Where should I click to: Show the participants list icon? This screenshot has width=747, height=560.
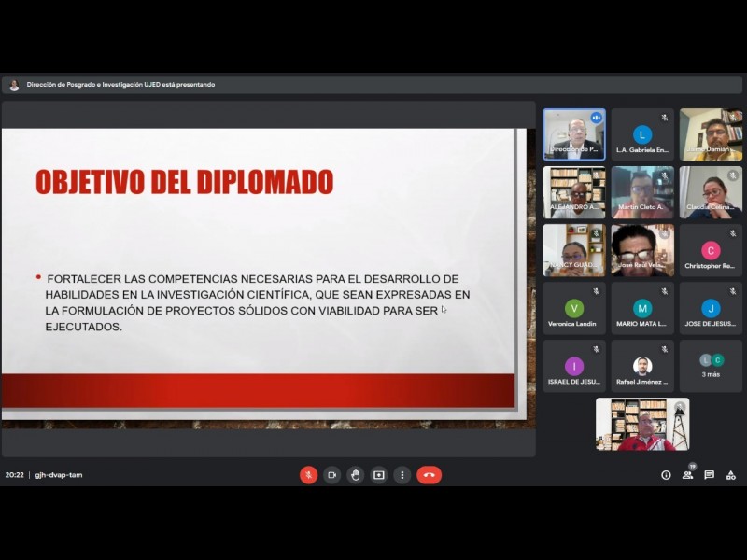[687, 475]
